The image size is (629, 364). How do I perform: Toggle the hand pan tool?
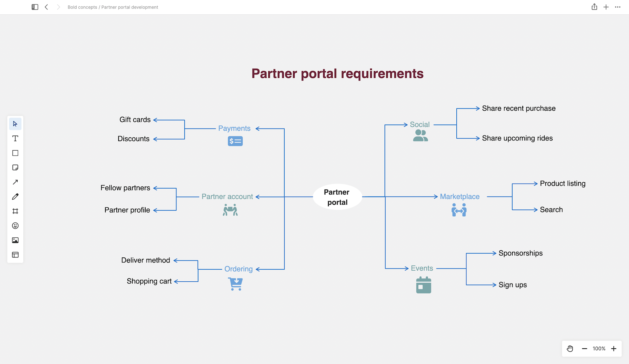click(570, 349)
